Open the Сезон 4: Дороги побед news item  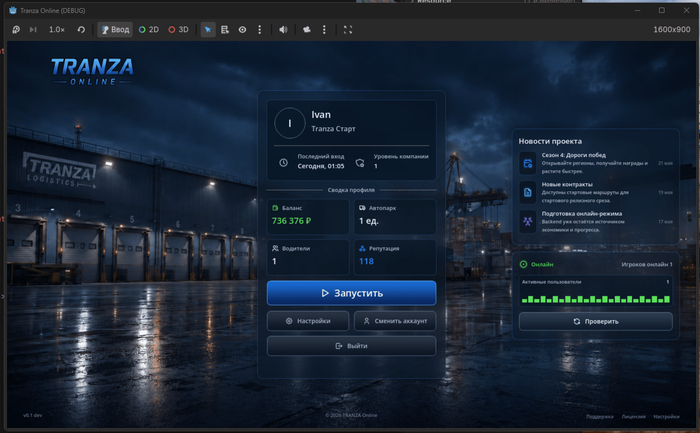click(x=596, y=163)
